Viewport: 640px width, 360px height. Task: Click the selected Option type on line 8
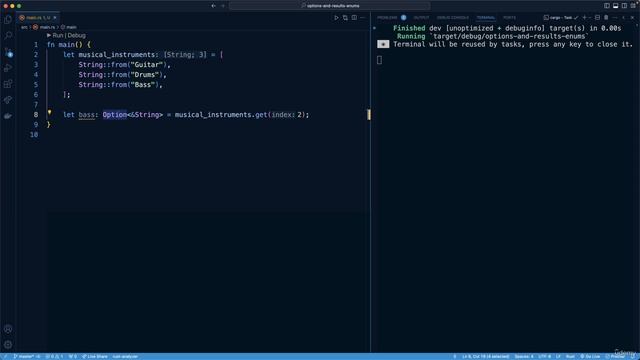click(x=115, y=115)
